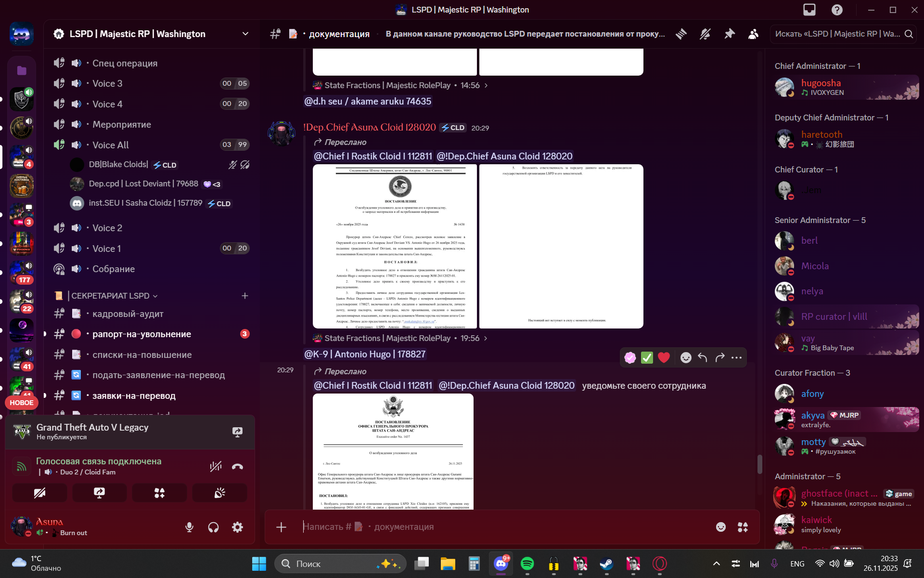This screenshot has width=924, height=578.
Task: Open forwarded source State Fractions 19:56 chevron
Action: [486, 338]
